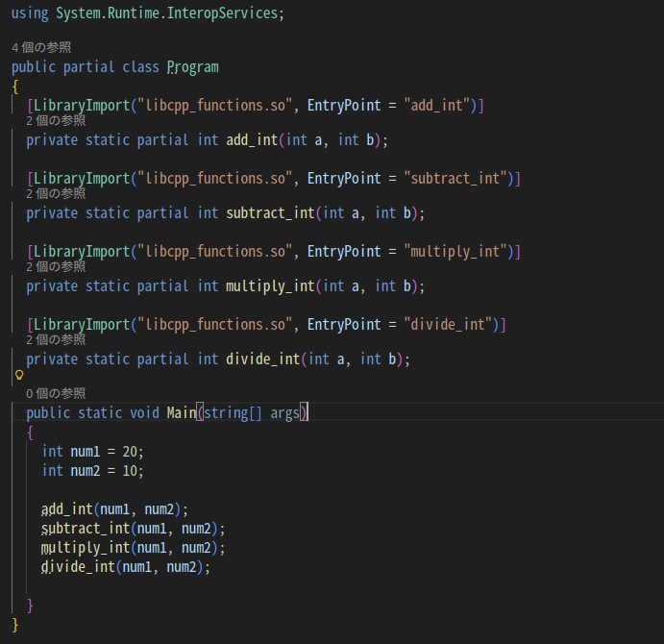Open the '4 個の参照' CodeLens above Program

click(x=41, y=47)
